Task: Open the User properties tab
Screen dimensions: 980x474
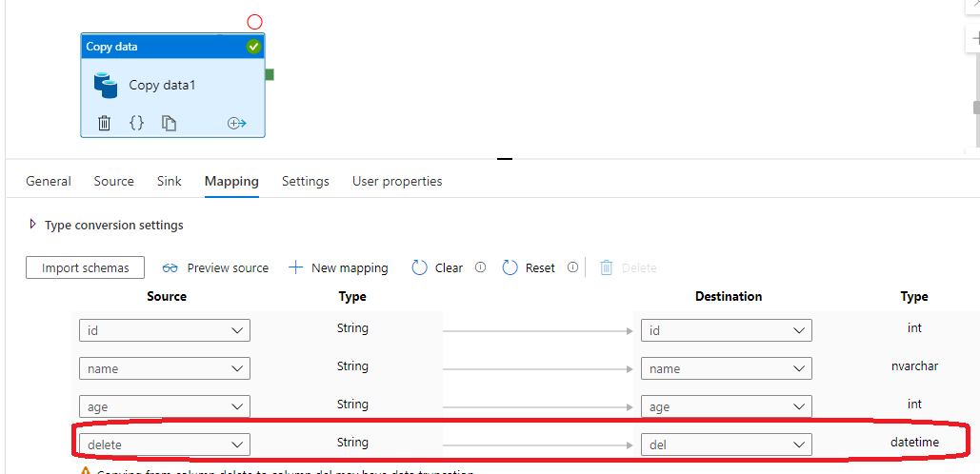Action: pyautogui.click(x=397, y=181)
